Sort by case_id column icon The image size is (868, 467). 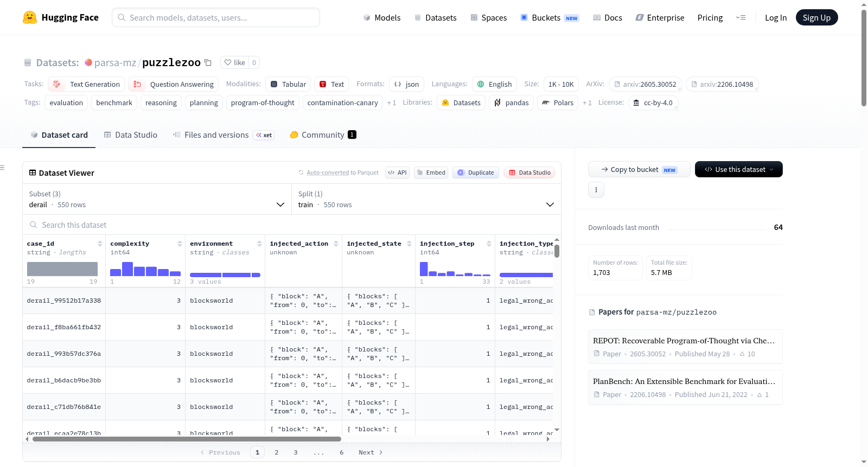(x=100, y=244)
